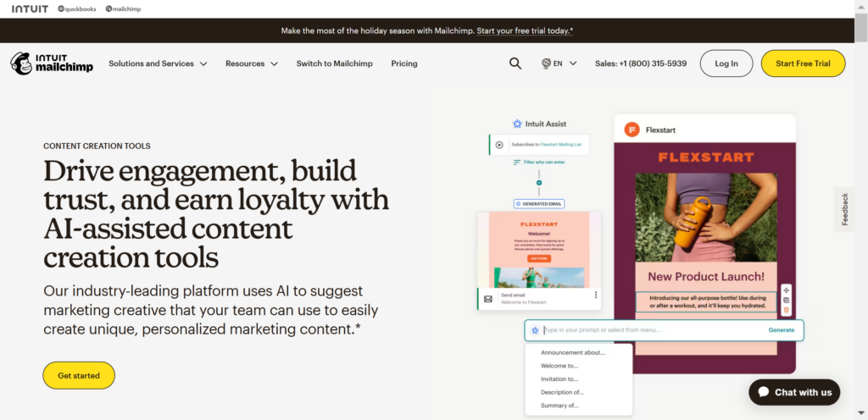Viewport: 868px width, 420px height.
Task: Click the Log In button
Action: point(726,64)
